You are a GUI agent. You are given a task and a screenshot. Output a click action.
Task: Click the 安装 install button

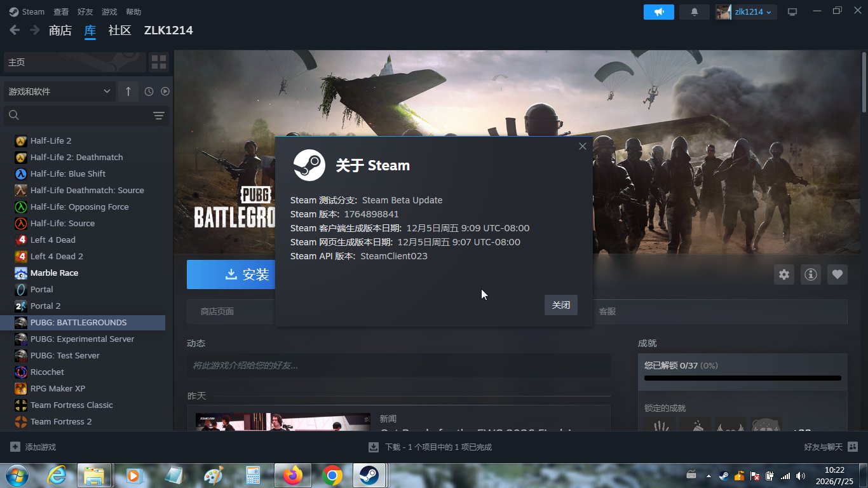coord(231,274)
